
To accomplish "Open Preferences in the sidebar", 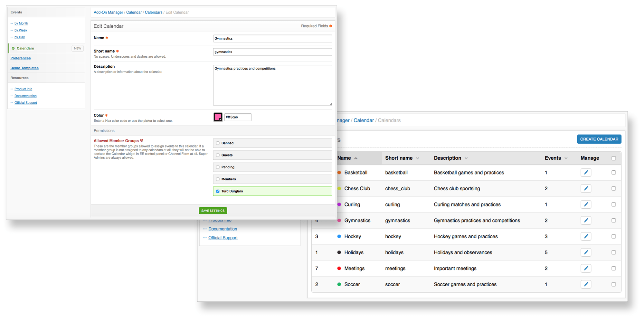I will tap(21, 58).
